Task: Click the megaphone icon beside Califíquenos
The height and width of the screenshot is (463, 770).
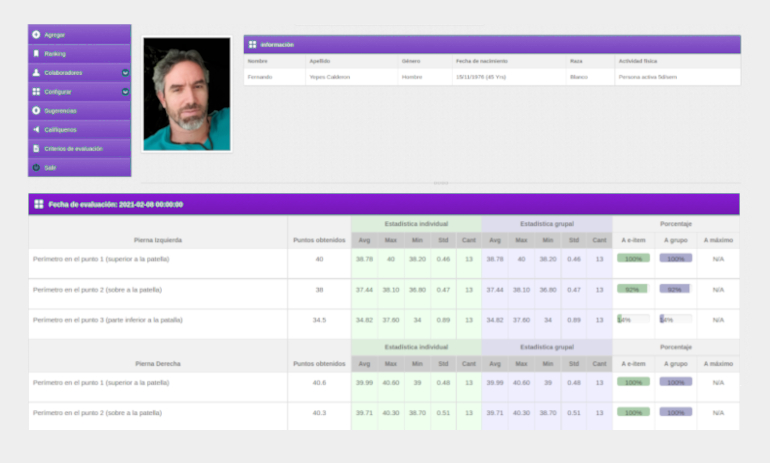Action: tap(36, 130)
